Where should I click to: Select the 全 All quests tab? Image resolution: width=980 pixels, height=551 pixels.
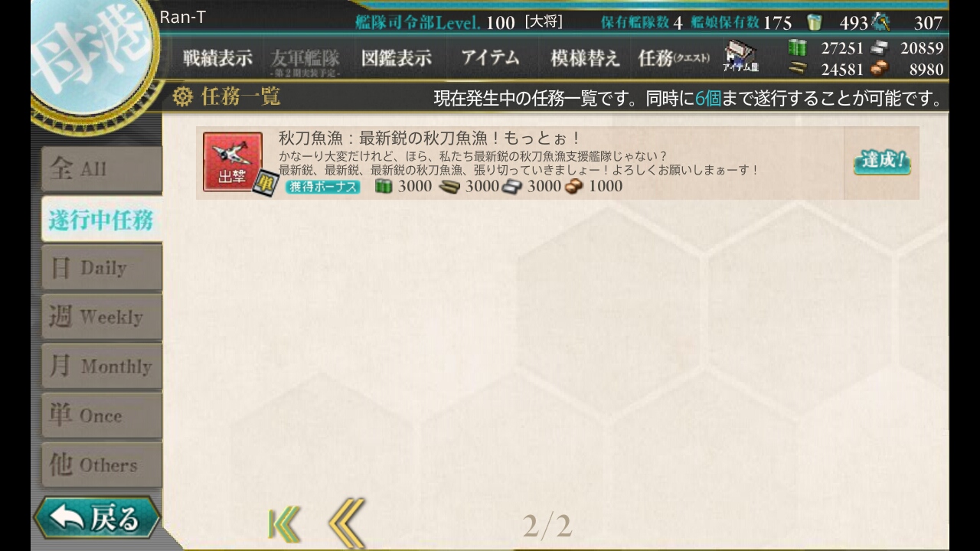[x=101, y=169]
